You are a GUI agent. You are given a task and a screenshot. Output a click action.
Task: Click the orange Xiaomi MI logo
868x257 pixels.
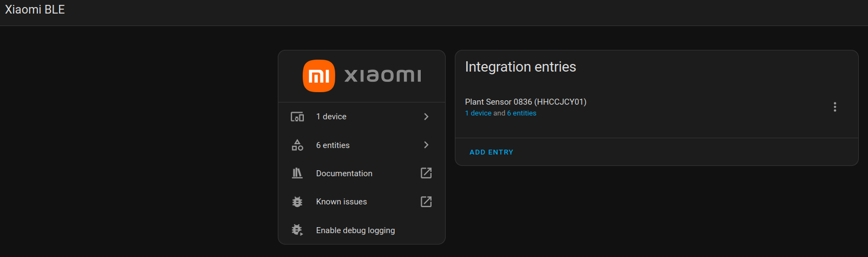tap(319, 76)
